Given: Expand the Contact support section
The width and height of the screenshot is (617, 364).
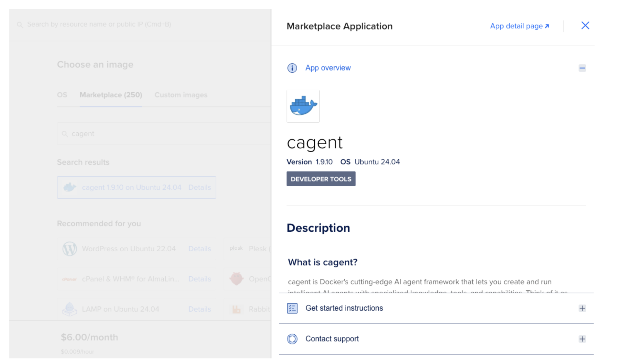Looking at the screenshot, I should [x=582, y=339].
